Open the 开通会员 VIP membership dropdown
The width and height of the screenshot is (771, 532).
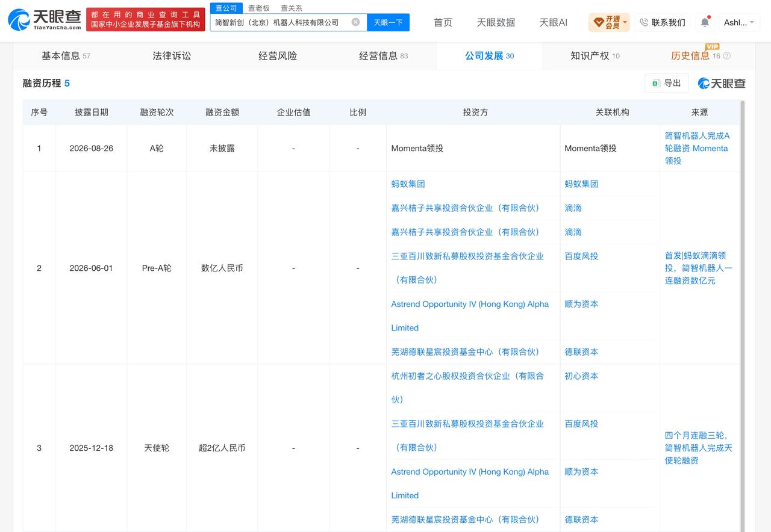point(609,22)
